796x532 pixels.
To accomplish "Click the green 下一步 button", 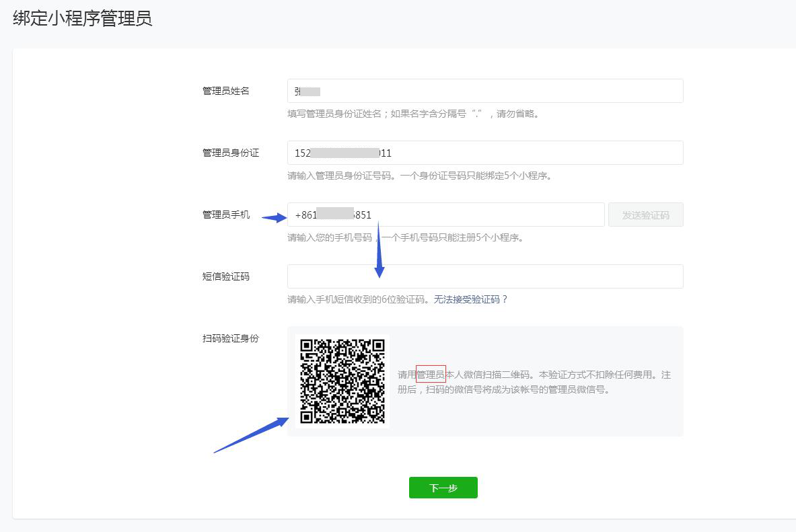I will click(x=443, y=488).
